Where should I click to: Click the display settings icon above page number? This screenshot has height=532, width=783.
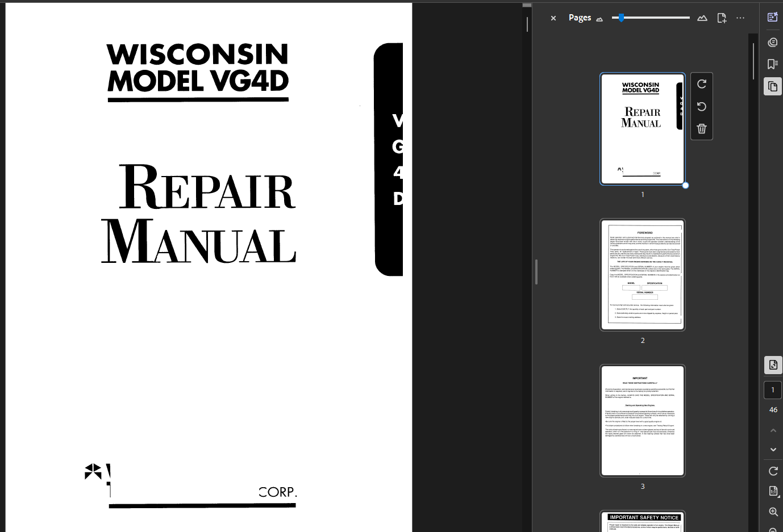point(773,365)
